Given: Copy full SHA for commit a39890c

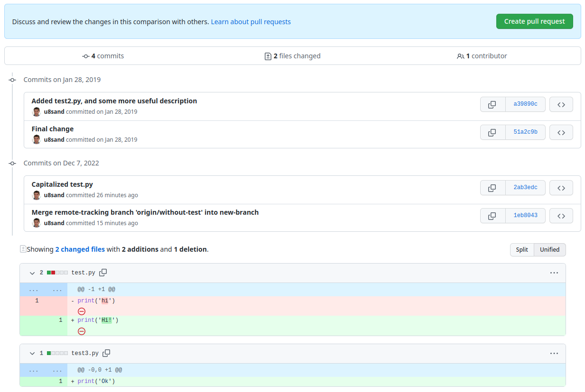Looking at the screenshot, I should [x=492, y=104].
